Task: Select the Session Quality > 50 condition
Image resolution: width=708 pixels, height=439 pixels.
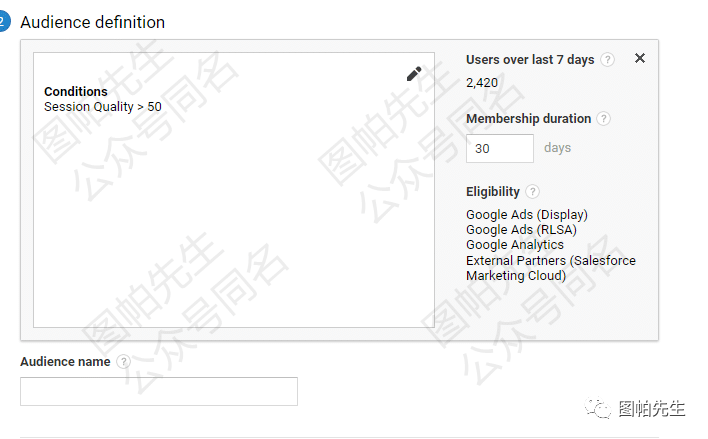Action: tap(102, 106)
